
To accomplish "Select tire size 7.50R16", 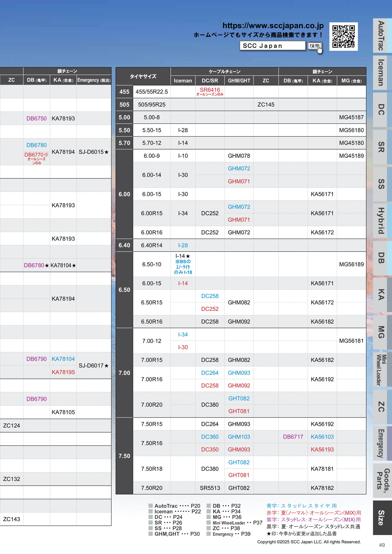I will point(152,443).
